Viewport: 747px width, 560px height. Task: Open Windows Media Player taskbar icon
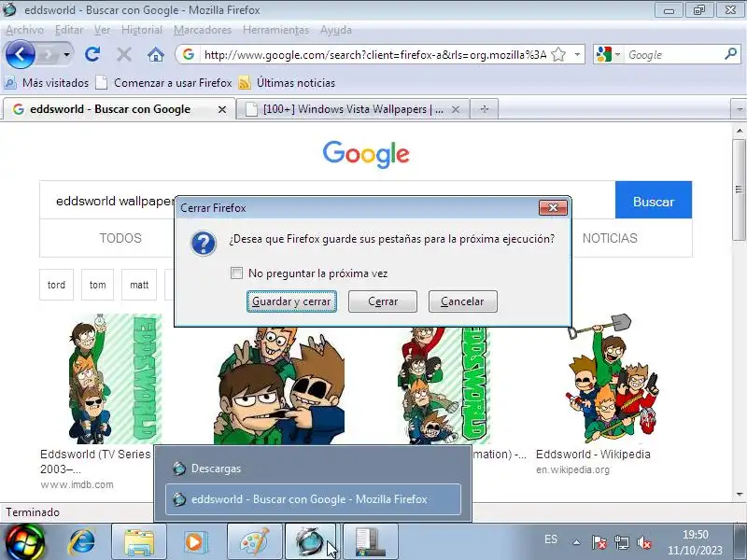(196, 541)
